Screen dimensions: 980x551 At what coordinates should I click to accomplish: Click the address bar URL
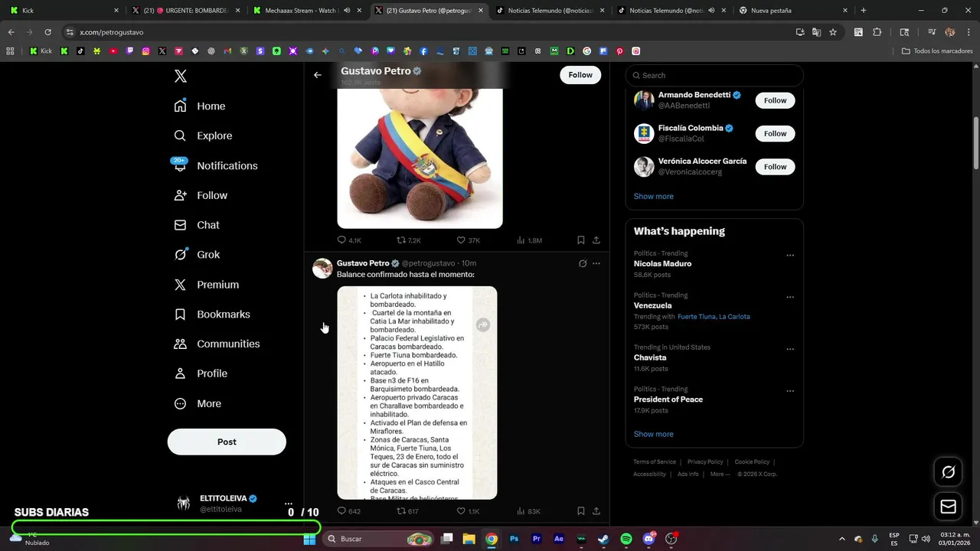pyautogui.click(x=112, y=32)
